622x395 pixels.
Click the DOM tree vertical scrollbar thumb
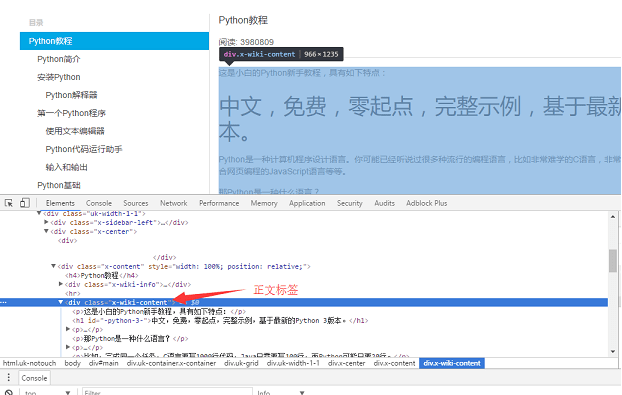coord(613,261)
